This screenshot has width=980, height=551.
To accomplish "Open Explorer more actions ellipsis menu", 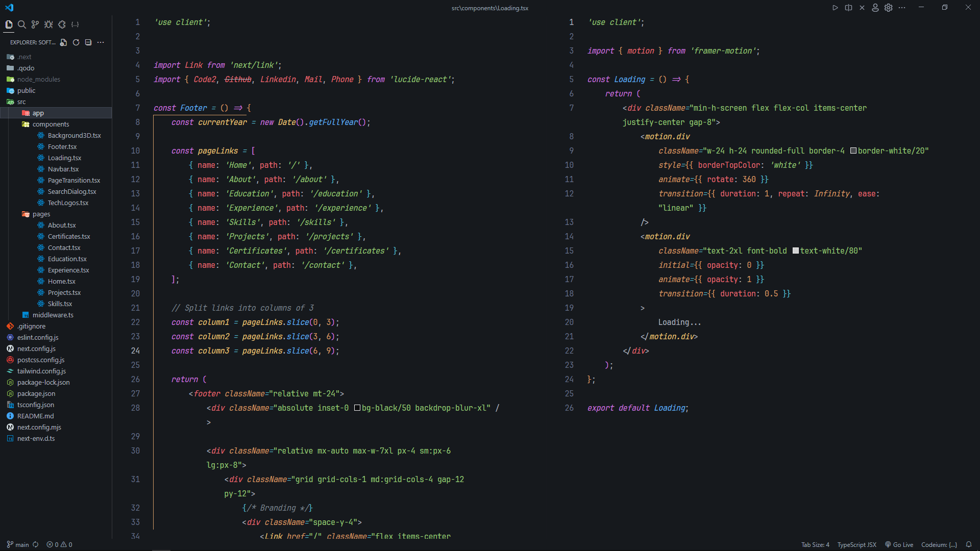I will click(101, 42).
